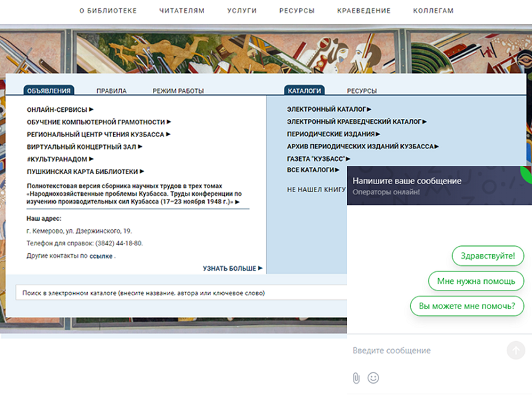Choose the 'Мне нужна помощь' quick reply
Viewport: 532px width, 399px height.
tap(475, 281)
